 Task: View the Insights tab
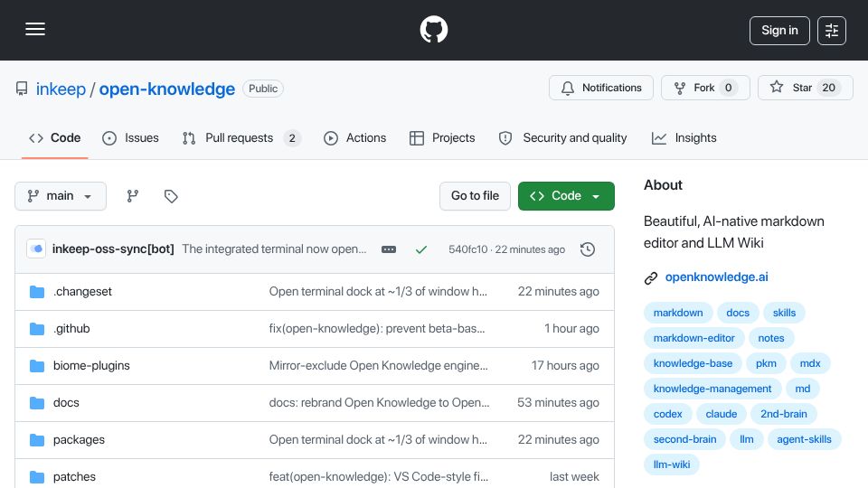point(684,137)
